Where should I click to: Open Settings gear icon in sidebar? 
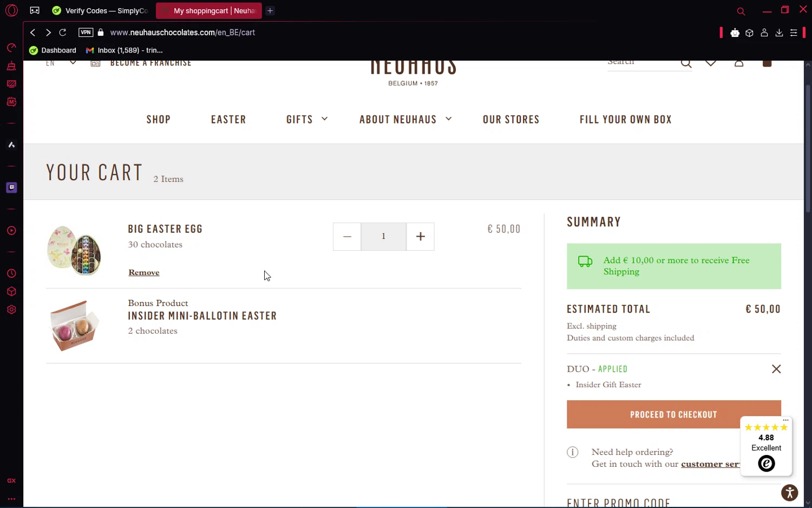[11, 310]
